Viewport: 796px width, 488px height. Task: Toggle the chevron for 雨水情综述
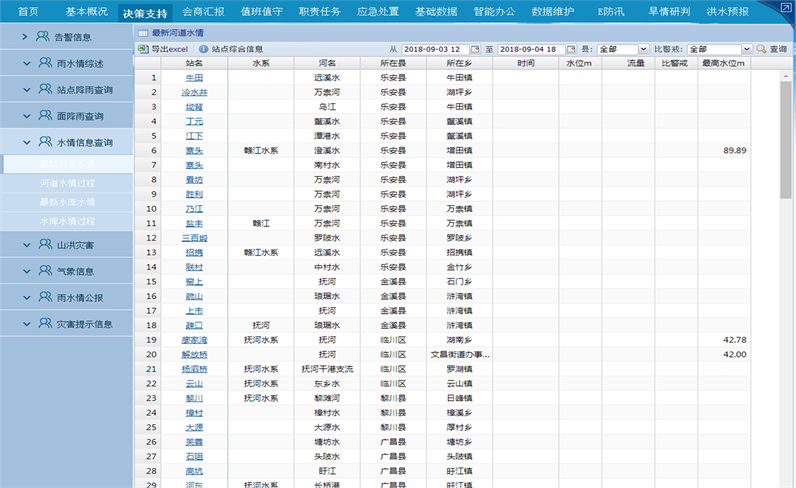click(x=27, y=63)
